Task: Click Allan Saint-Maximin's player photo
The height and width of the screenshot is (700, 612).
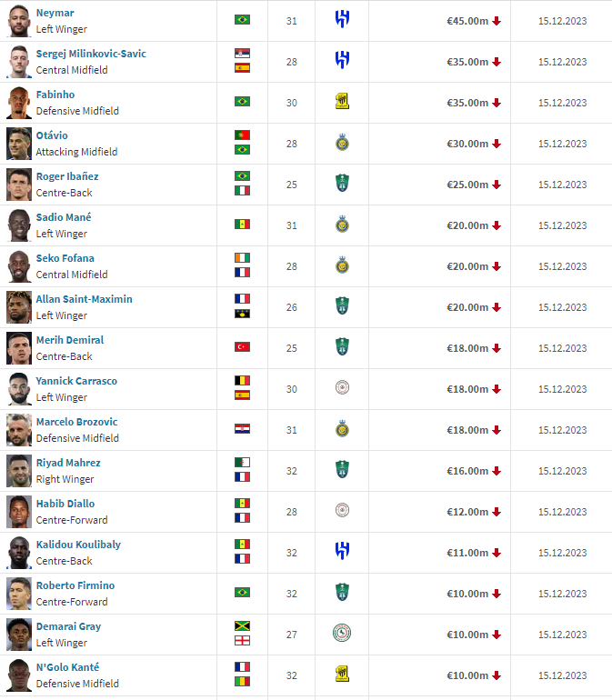Action: pyautogui.click(x=19, y=306)
